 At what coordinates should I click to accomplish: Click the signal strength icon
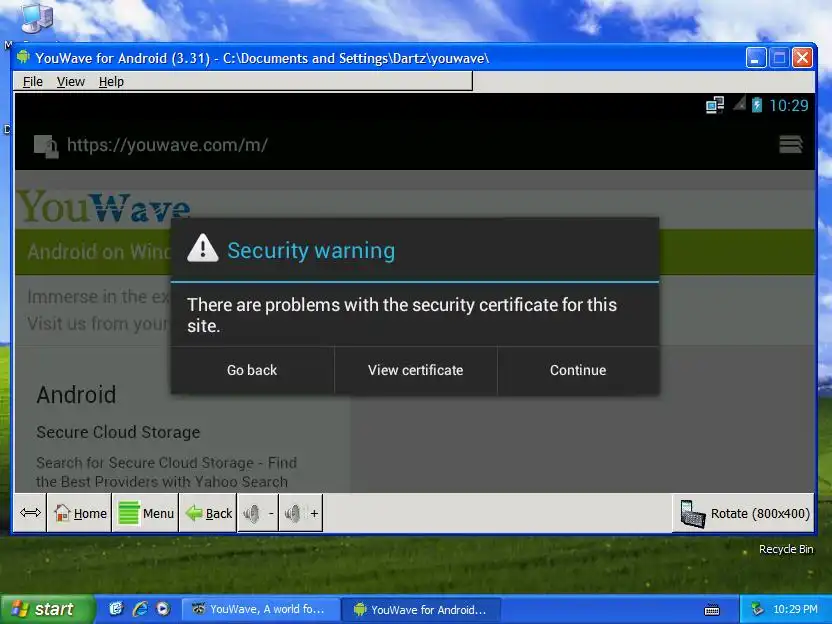click(740, 103)
